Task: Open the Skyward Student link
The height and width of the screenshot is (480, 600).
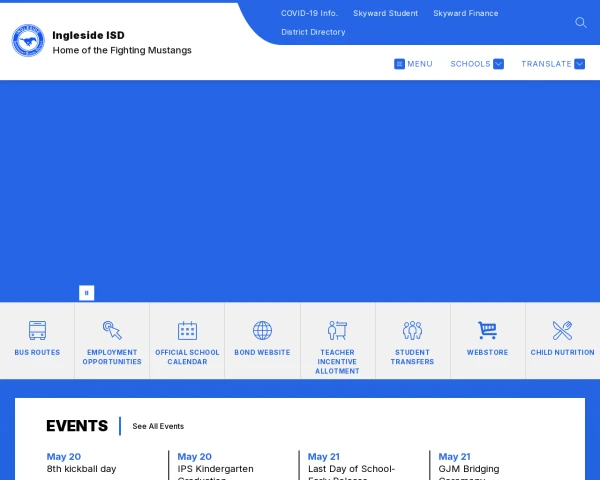Action: coord(385,13)
